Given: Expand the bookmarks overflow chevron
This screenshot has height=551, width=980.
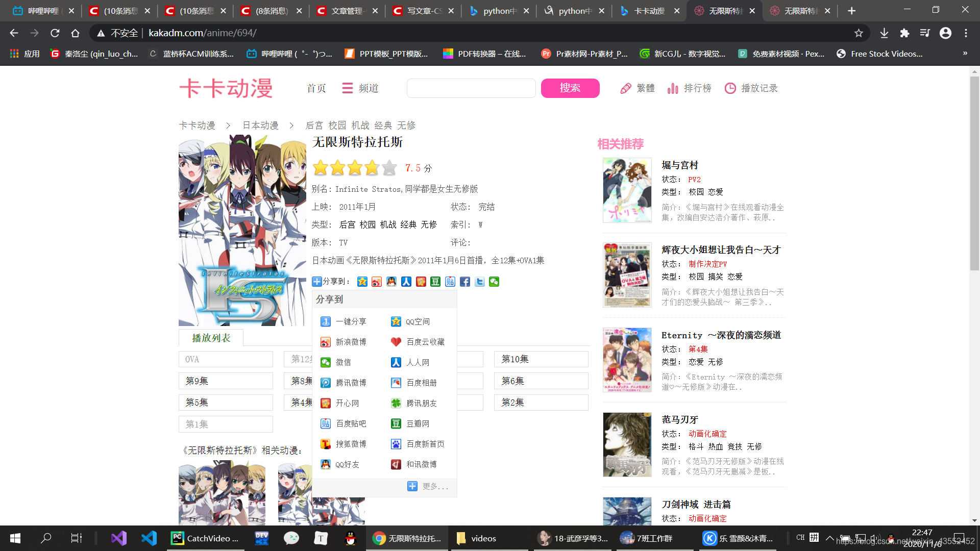Looking at the screenshot, I should (x=965, y=54).
